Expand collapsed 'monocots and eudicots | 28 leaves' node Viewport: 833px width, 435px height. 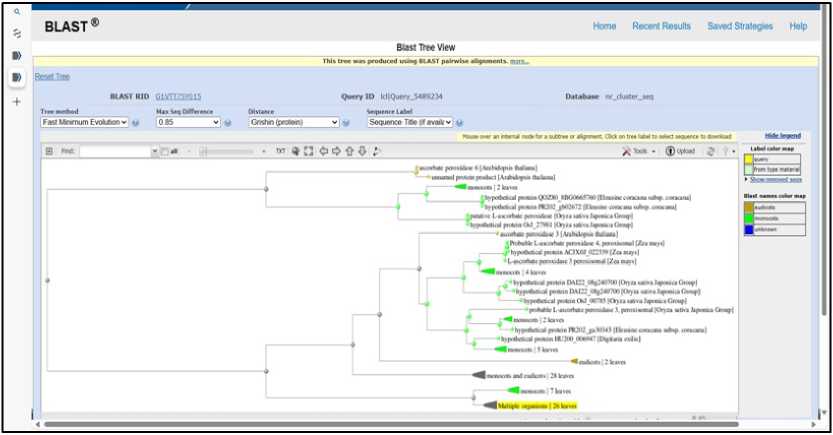[x=479, y=376]
